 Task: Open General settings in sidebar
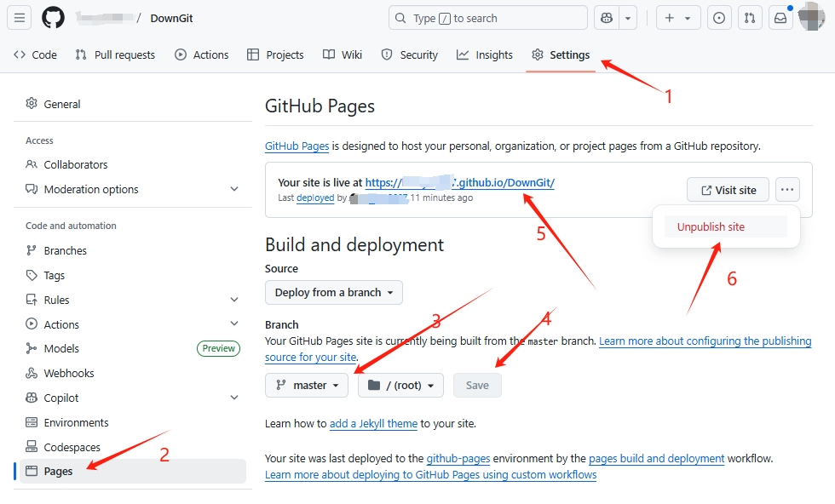(133, 104)
